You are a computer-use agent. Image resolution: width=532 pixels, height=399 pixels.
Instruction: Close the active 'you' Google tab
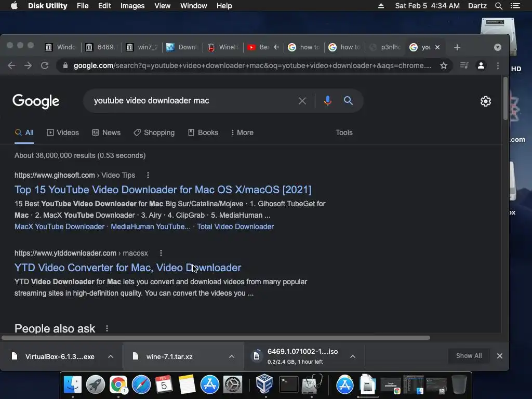437,47
